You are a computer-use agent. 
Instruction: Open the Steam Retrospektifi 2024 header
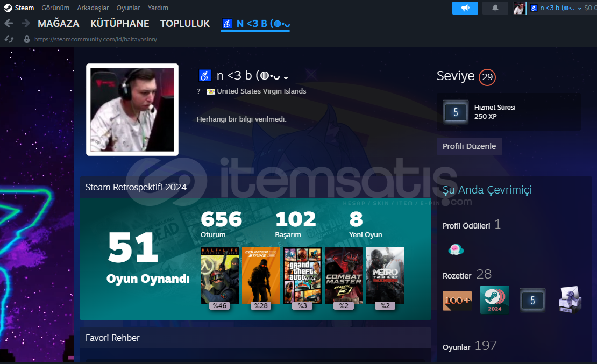tap(136, 187)
